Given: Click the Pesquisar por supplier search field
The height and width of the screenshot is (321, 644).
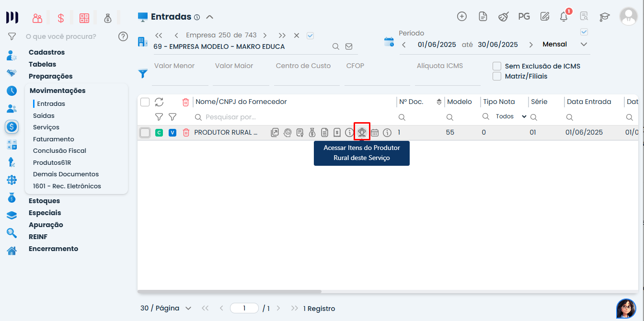Looking at the screenshot, I should coord(294,117).
